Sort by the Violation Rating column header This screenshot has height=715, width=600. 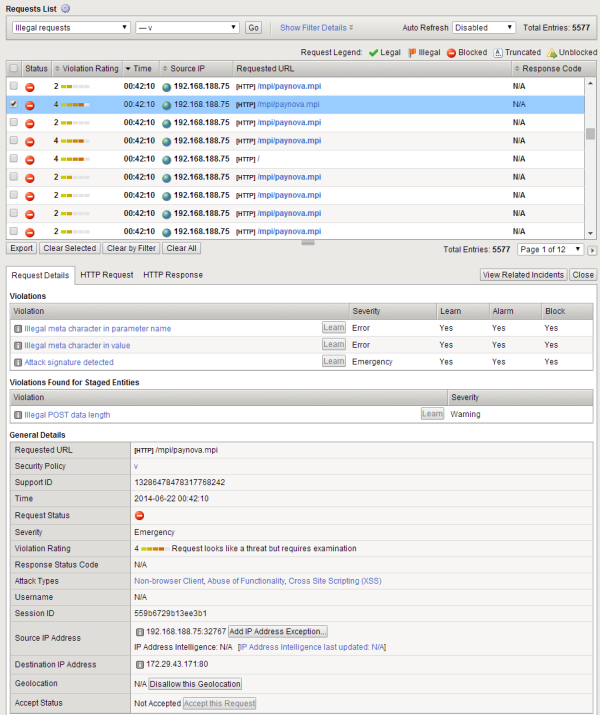(90, 68)
